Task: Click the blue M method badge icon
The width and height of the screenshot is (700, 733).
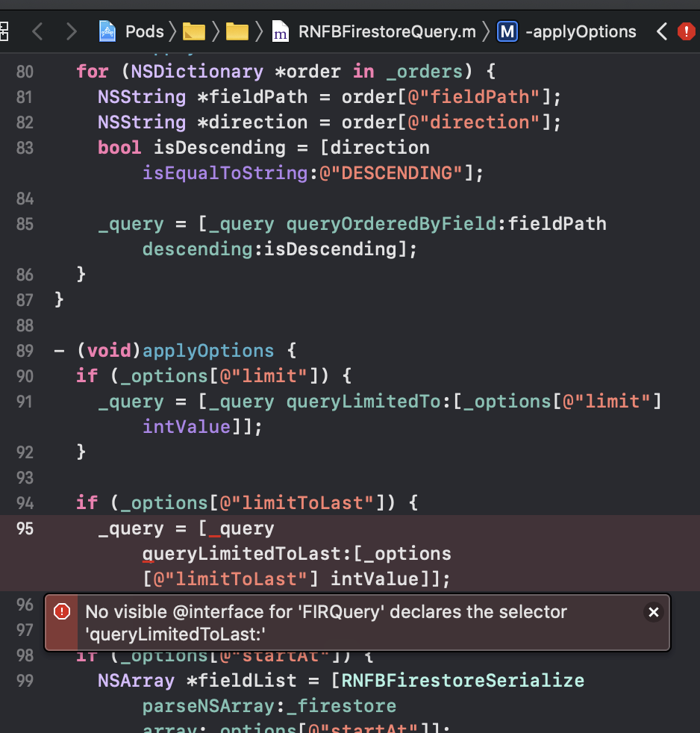Action: [507, 31]
